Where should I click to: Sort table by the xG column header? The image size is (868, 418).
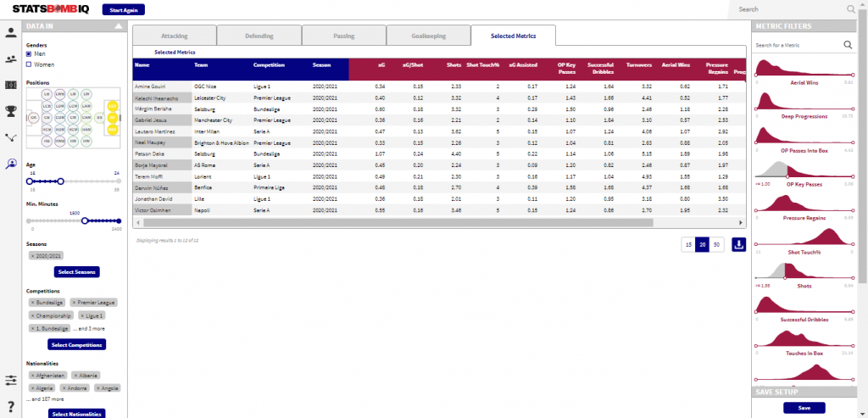[381, 64]
